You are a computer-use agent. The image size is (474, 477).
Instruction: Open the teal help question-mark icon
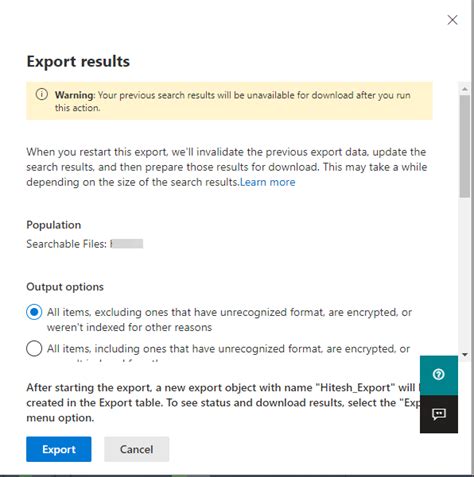(439, 375)
